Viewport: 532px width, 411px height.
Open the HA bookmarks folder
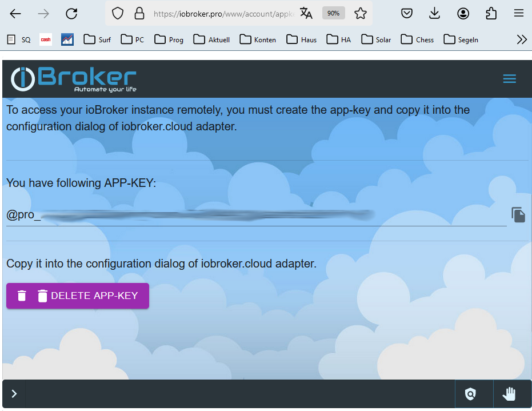339,39
